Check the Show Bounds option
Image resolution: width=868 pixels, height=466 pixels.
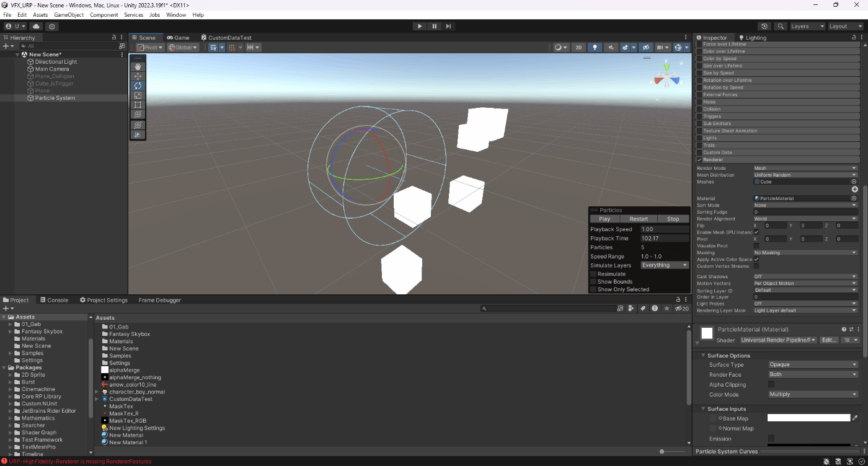pyautogui.click(x=593, y=281)
